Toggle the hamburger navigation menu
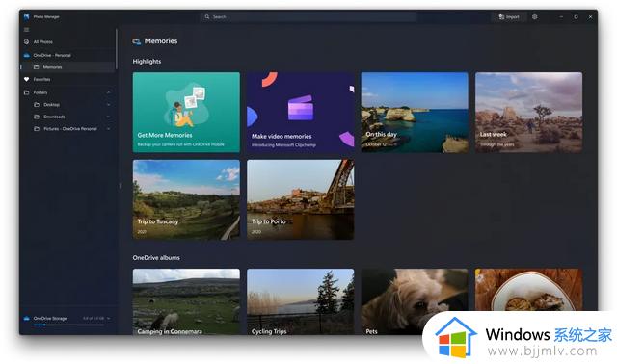 tap(26, 30)
